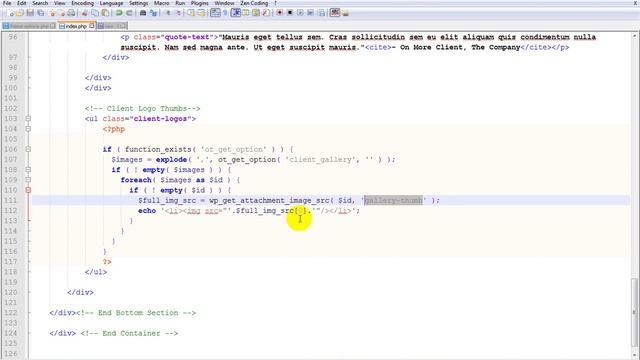Click the Close All documents toolbar icon
The image size is (640, 360).
62,13
